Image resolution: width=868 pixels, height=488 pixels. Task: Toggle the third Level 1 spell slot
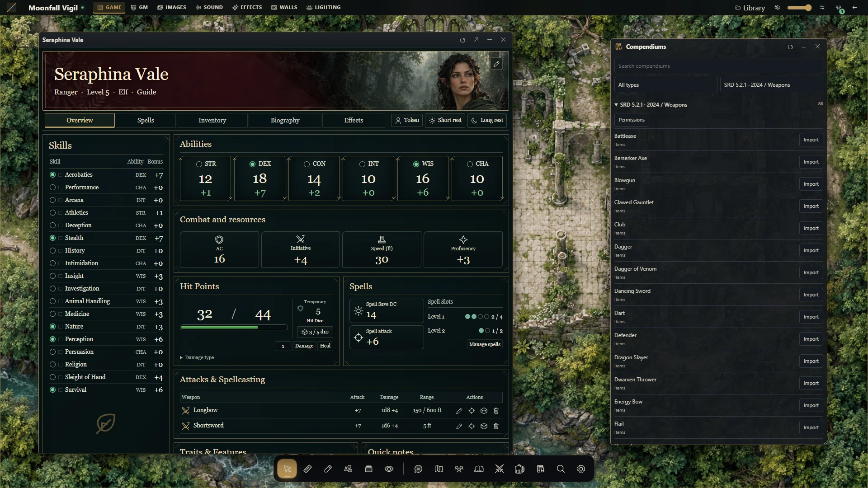coord(481,317)
